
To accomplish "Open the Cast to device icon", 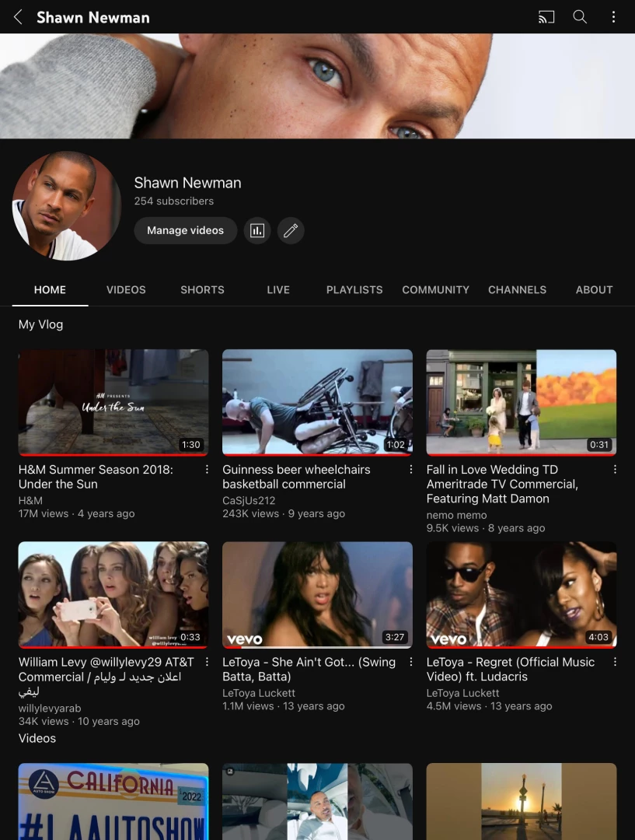I will [x=546, y=17].
